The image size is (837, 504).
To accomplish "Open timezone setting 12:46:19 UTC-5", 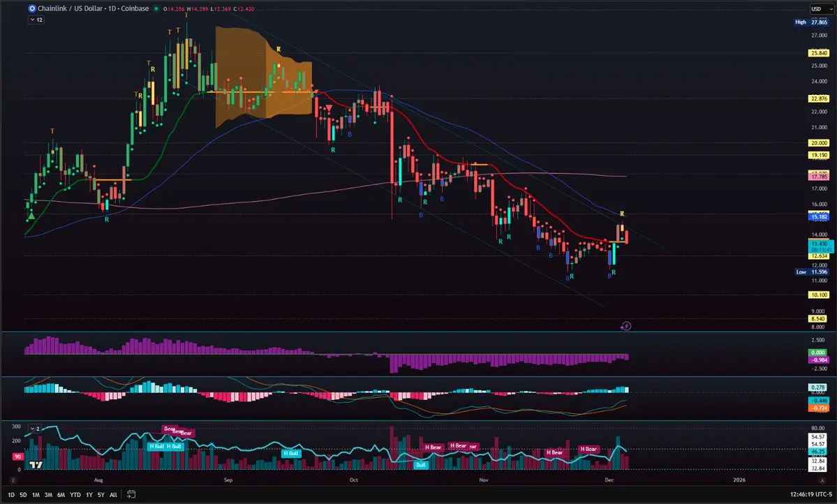I will tap(811, 494).
